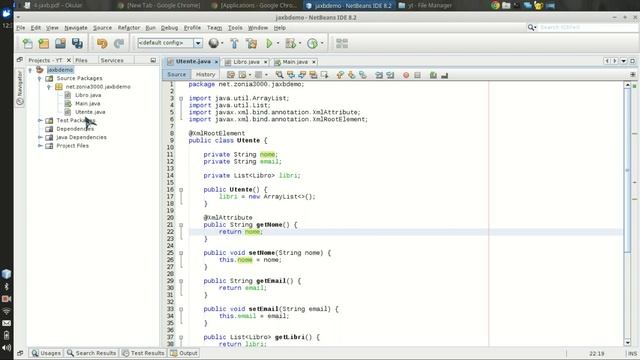Viewport: 640px width, 360px height.
Task: Click the Debug Project icon
Action: click(290, 43)
